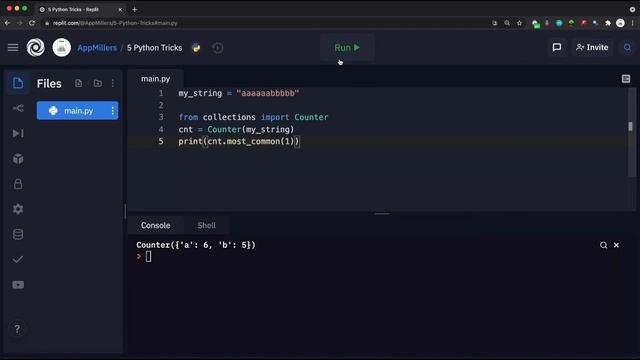
Task: Click the Python language icon
Action: [196, 48]
